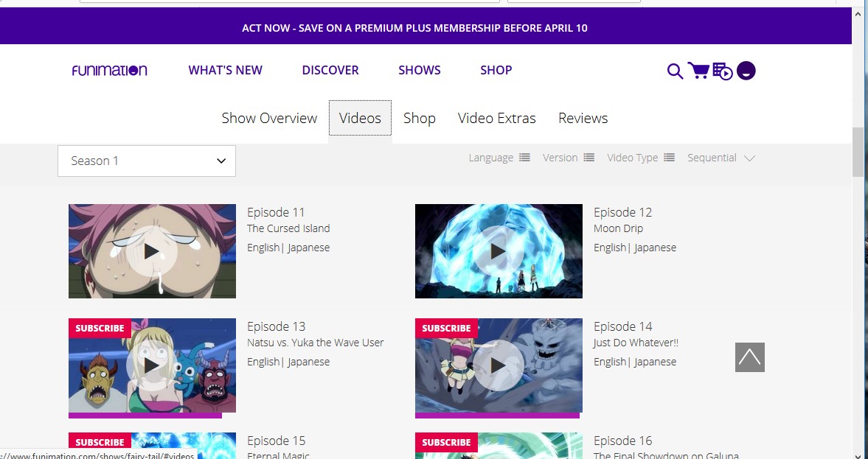Image resolution: width=868 pixels, height=459 pixels.
Task: Open the Episode 12 title link
Action: pyautogui.click(x=622, y=212)
